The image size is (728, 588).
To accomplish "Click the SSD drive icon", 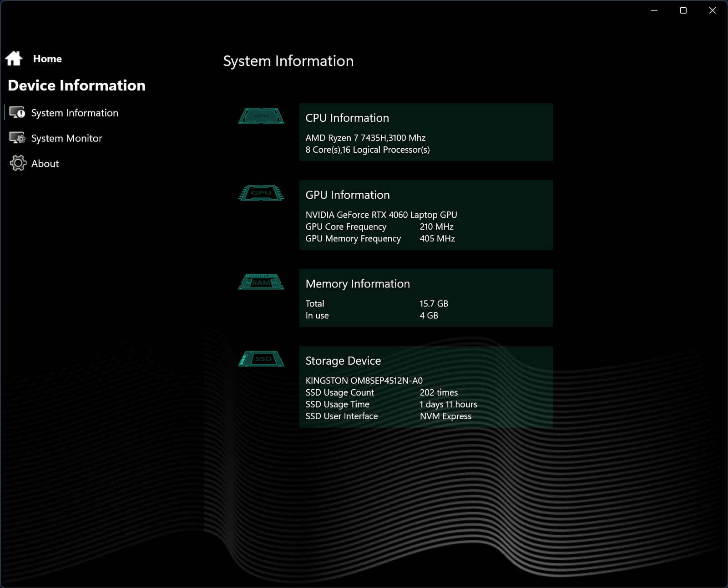I will [261, 359].
